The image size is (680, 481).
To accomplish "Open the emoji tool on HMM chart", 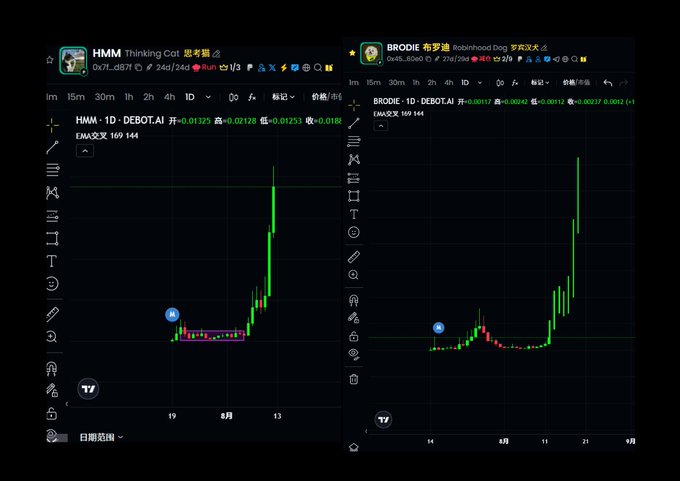I will click(52, 284).
